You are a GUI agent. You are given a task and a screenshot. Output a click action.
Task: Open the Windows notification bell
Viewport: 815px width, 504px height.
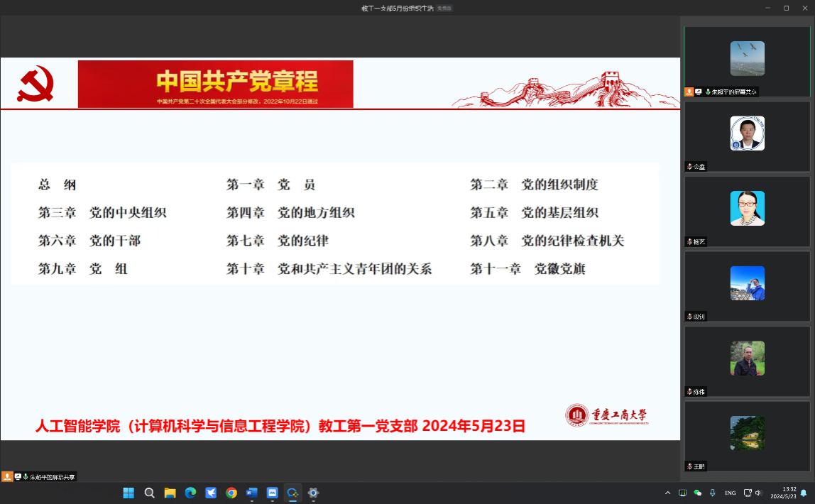804,493
